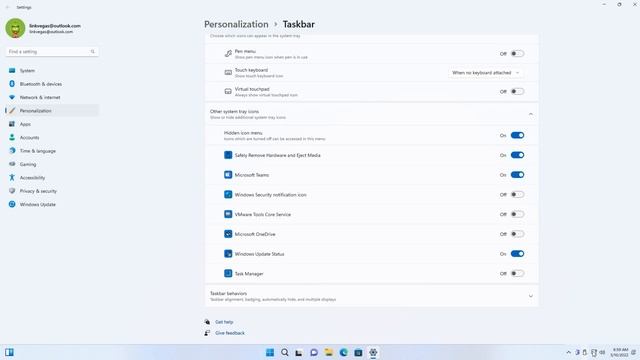This screenshot has height=360, width=640.
Task: Open Microsoft Store from taskbar
Action: tap(358, 353)
